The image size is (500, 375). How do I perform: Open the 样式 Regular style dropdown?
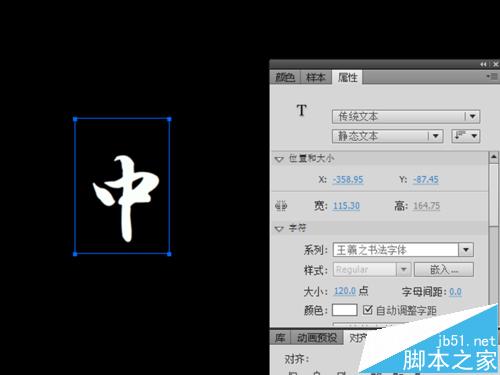pyautogui.click(x=372, y=269)
